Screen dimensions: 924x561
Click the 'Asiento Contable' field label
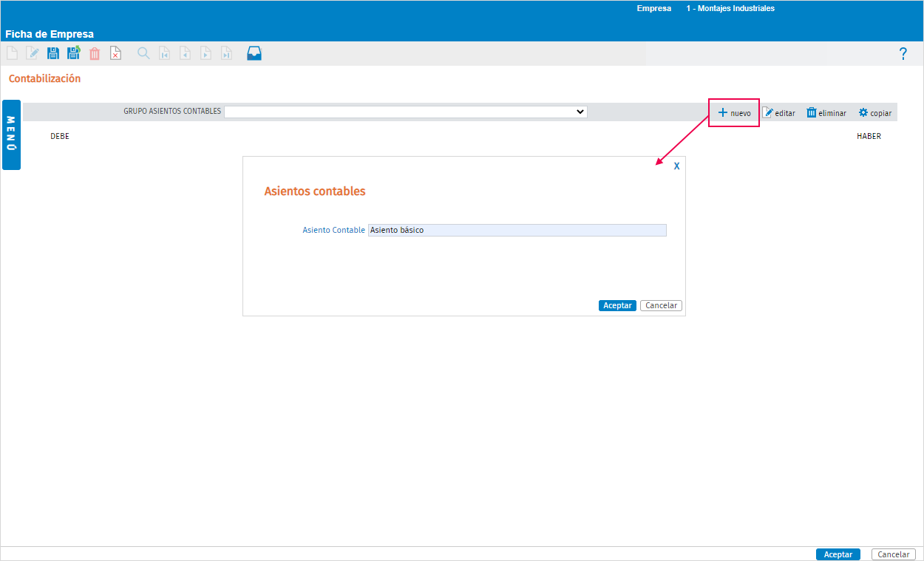pyautogui.click(x=333, y=230)
